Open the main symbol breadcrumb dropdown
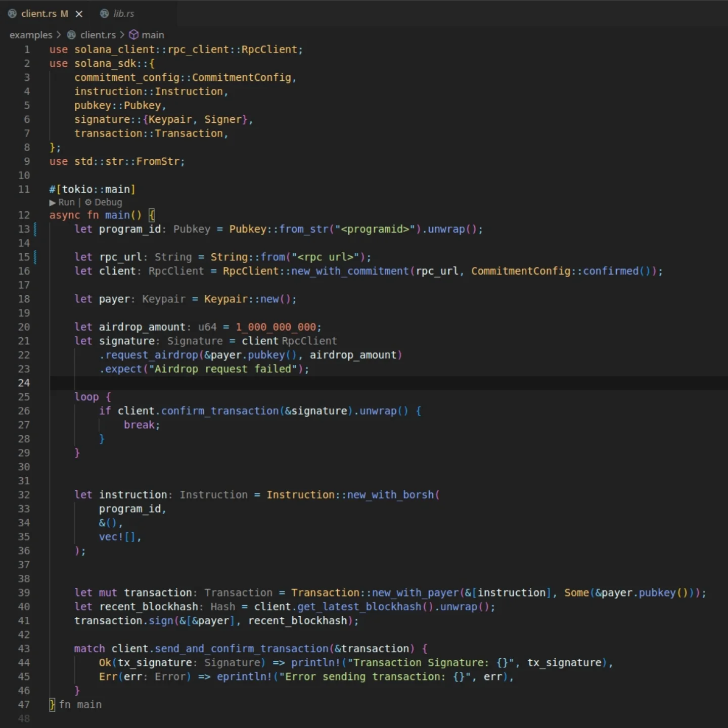Screen dimensions: 728x728 pyautogui.click(x=153, y=35)
